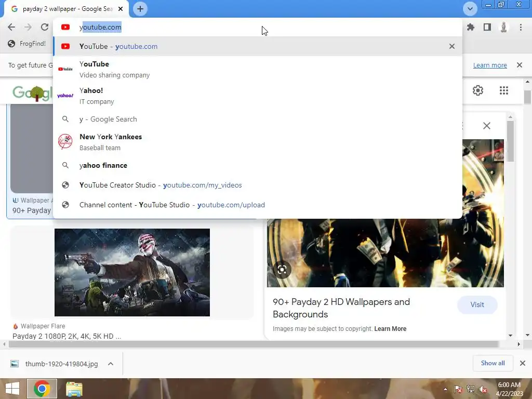Image resolution: width=532 pixels, height=399 pixels.
Task: Close the image preview panel
Action: [486, 126]
